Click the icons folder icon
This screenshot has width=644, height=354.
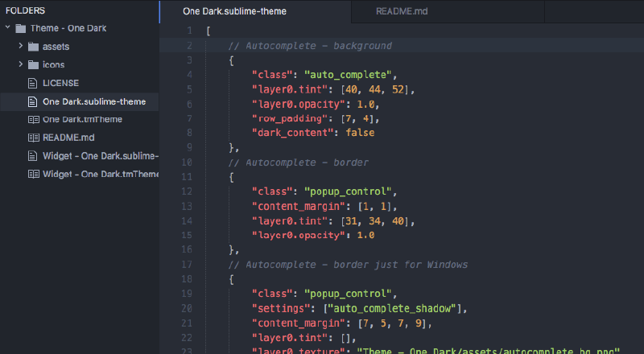pyautogui.click(x=33, y=64)
